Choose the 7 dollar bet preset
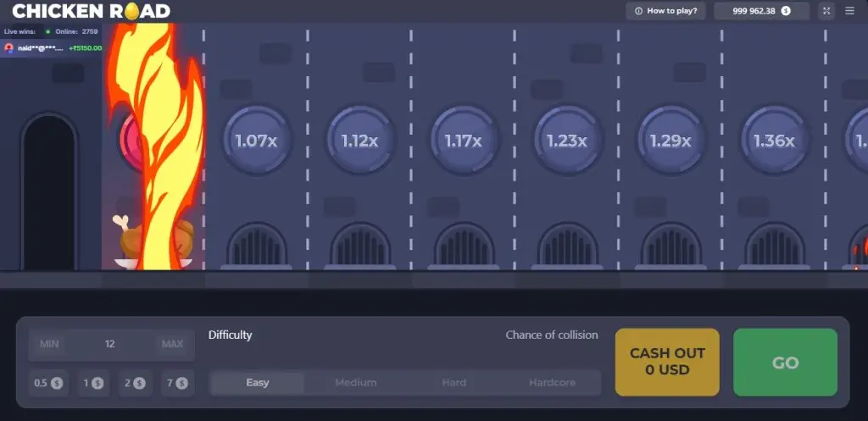Screen dimensions: 868x421 177,383
